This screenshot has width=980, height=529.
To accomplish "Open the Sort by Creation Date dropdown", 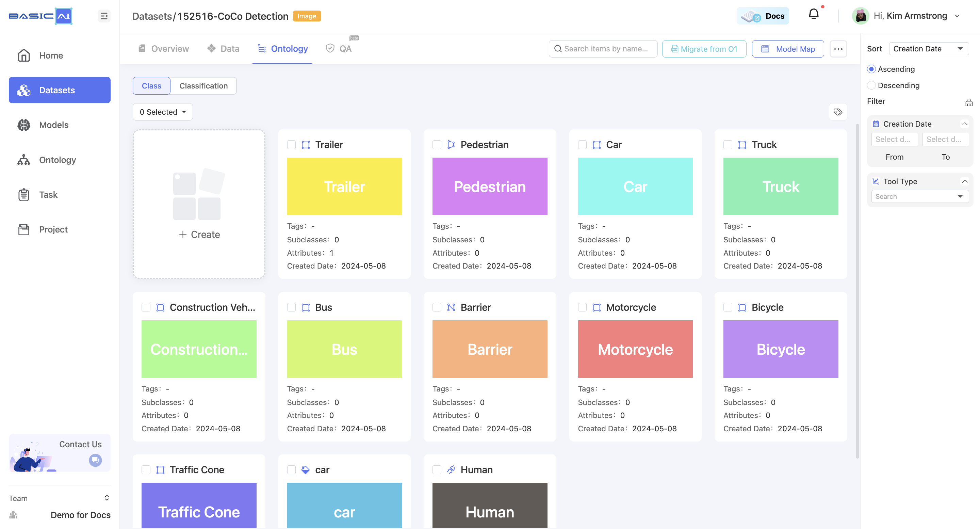I will point(929,49).
